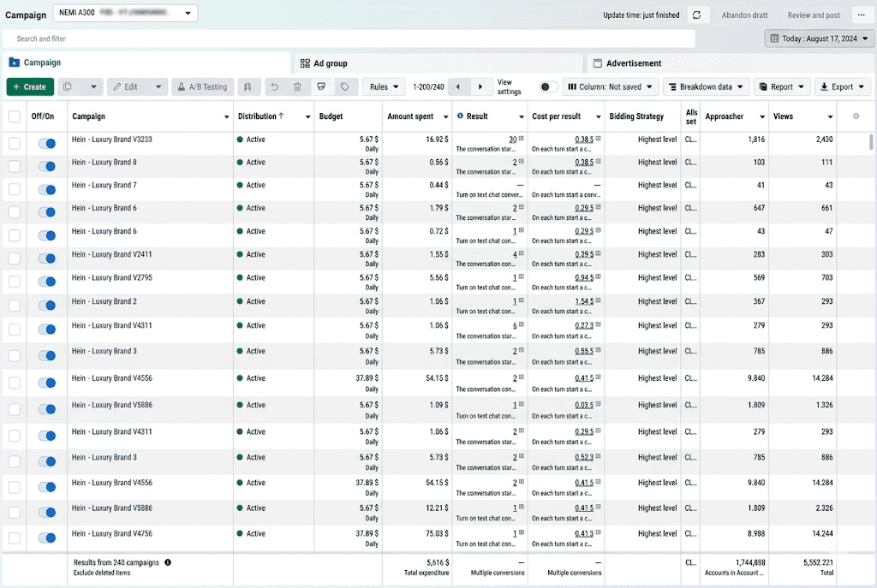Click the Alls set column header
Screen dimensions: 877x588
point(691,116)
